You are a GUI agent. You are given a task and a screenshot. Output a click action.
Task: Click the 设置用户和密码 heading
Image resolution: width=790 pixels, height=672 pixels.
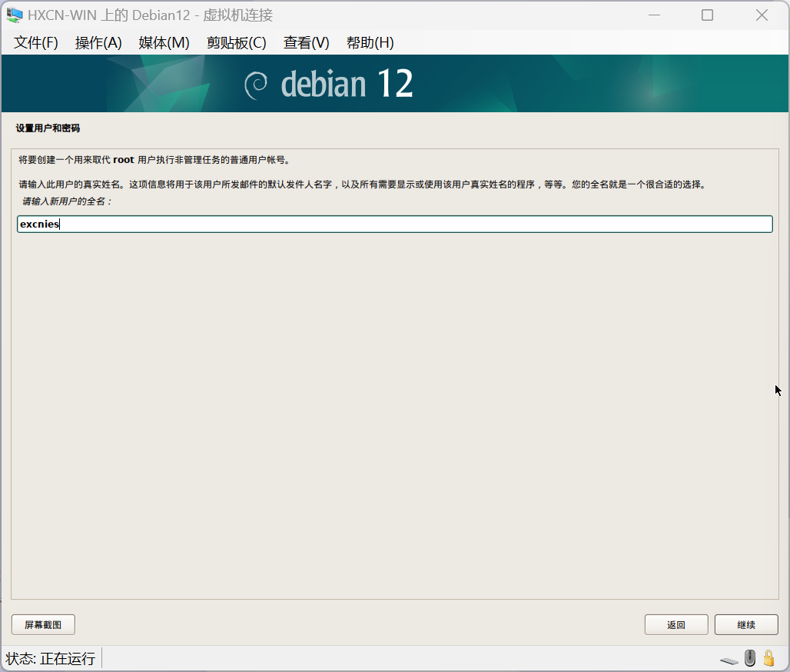pyautogui.click(x=48, y=128)
